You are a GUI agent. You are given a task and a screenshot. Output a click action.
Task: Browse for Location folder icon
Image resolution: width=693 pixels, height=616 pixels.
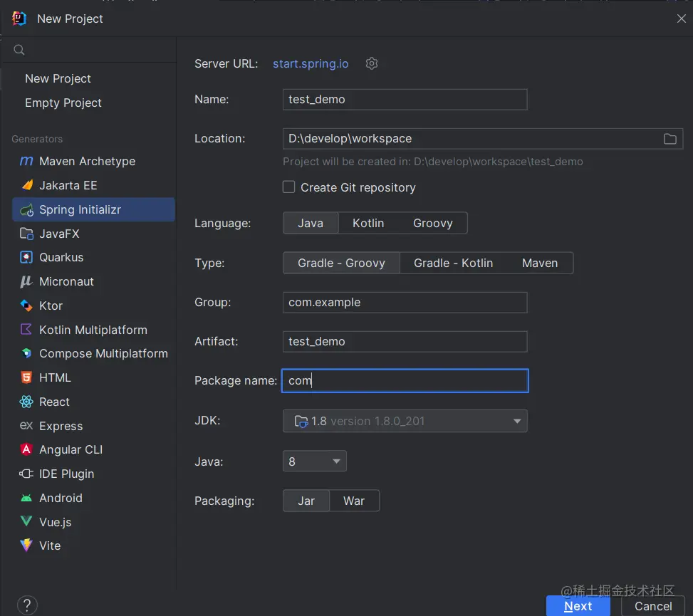pyautogui.click(x=670, y=139)
